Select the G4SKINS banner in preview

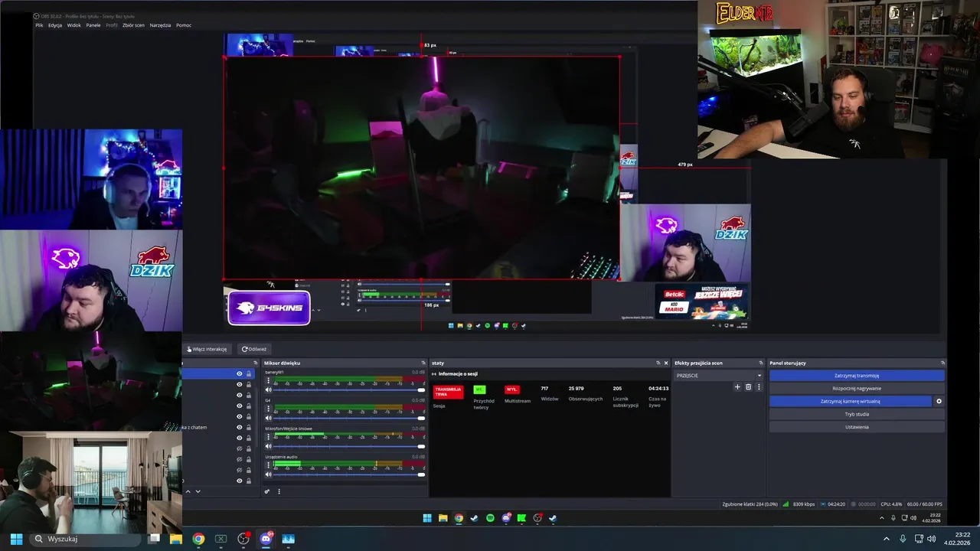point(269,308)
